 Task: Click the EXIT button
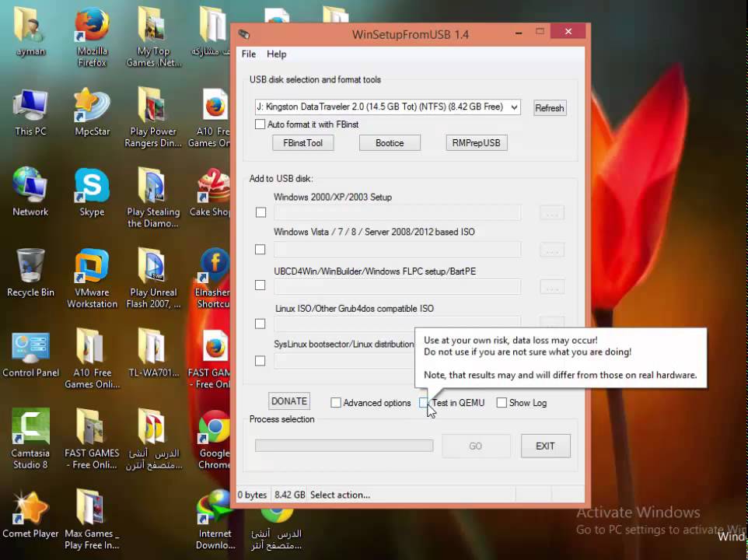click(545, 446)
